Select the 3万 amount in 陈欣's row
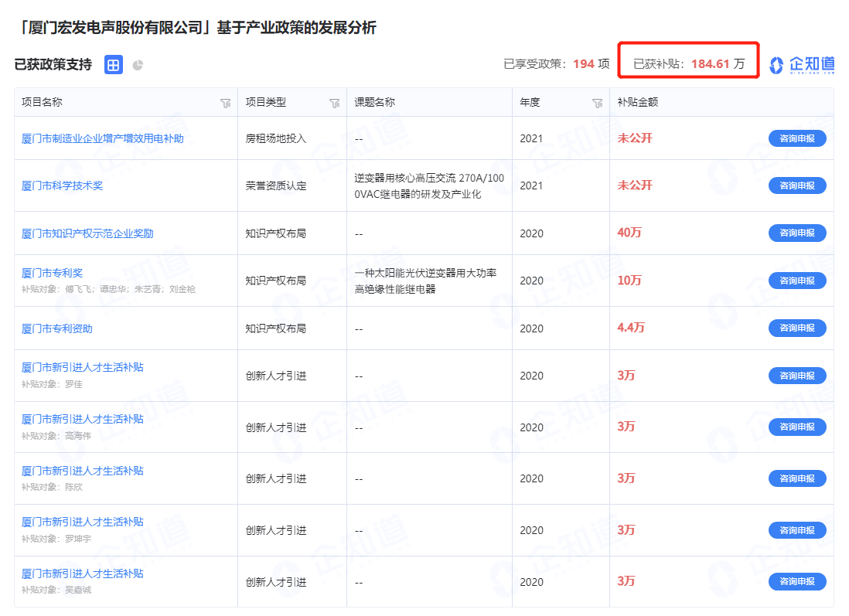This screenshot has height=616, width=849. [x=626, y=478]
